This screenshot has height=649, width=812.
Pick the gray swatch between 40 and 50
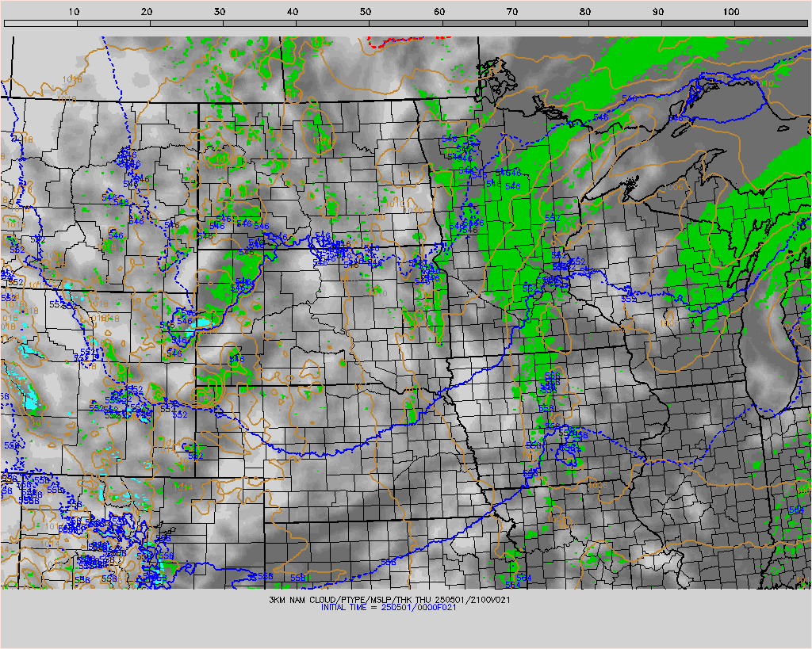[333, 23]
